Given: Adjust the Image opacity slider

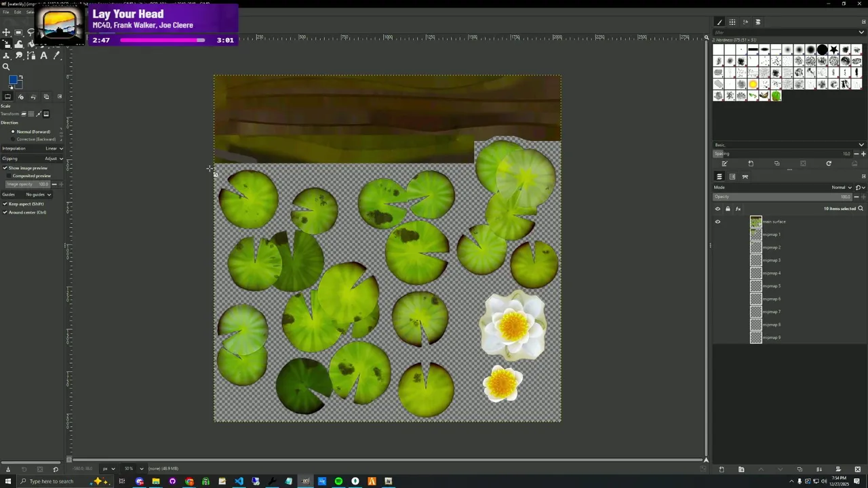Looking at the screenshot, I should coord(28,184).
